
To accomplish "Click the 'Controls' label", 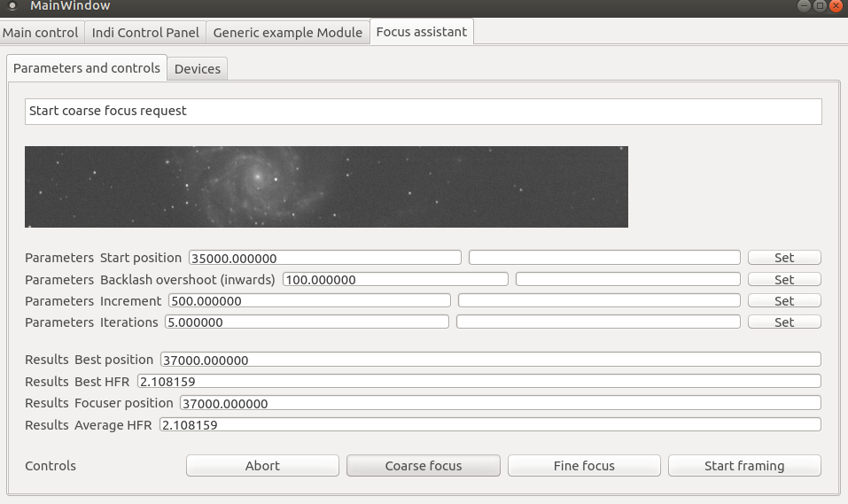I will pos(51,466).
